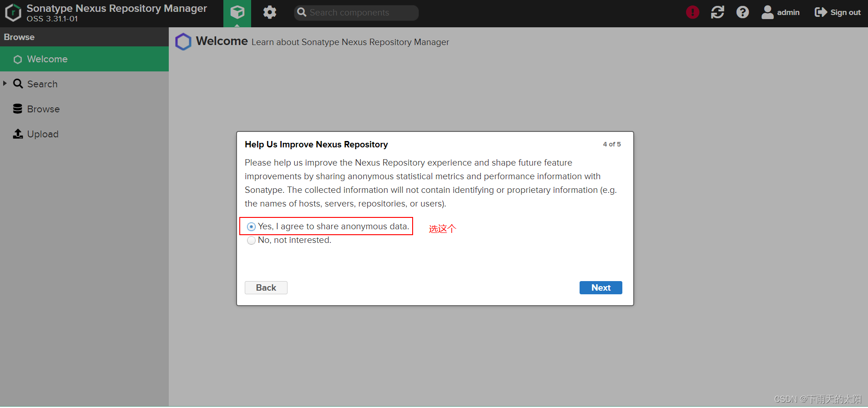Click the Sign out text
Screen dimensions: 868x408
tap(845, 12)
